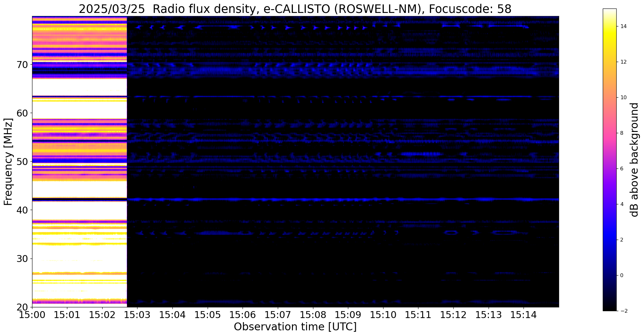Click the 15:14 time tick label
The height and width of the screenshot is (336, 644).
point(524,314)
